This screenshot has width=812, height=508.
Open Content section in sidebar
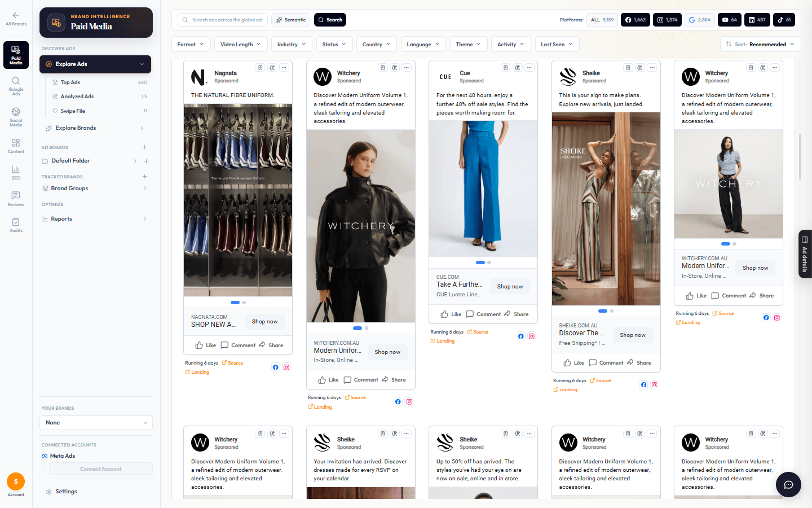pyautogui.click(x=16, y=146)
